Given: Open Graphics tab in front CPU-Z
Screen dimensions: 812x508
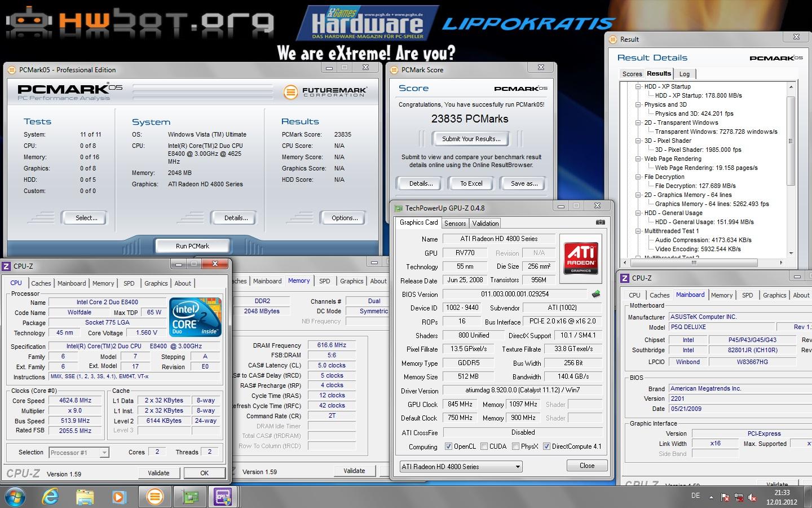Looking at the screenshot, I should (x=156, y=283).
